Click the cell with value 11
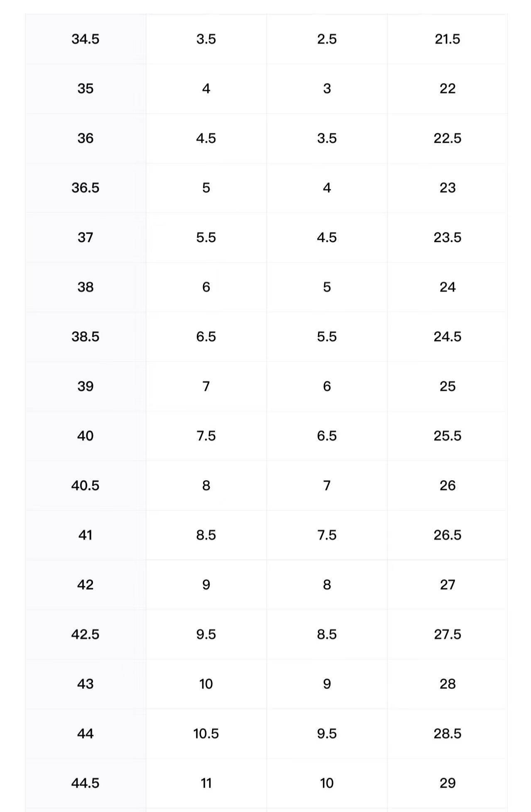 click(x=206, y=783)
